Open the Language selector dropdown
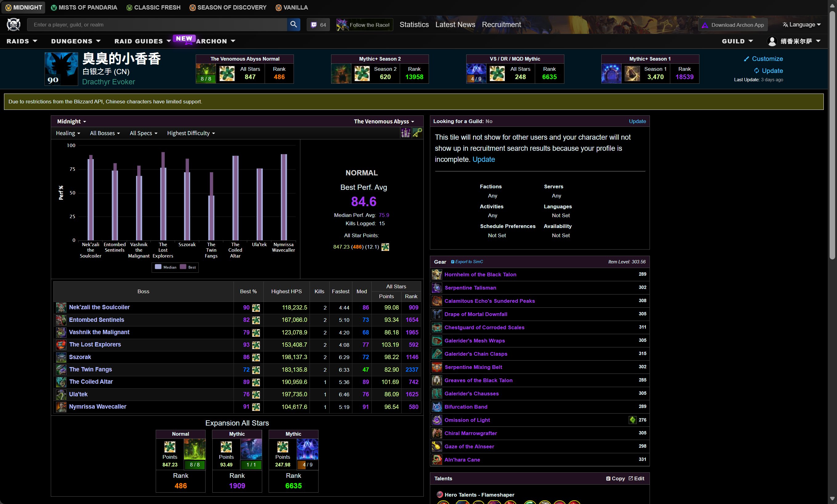Screen dimensions: 837x504 (x=802, y=25)
